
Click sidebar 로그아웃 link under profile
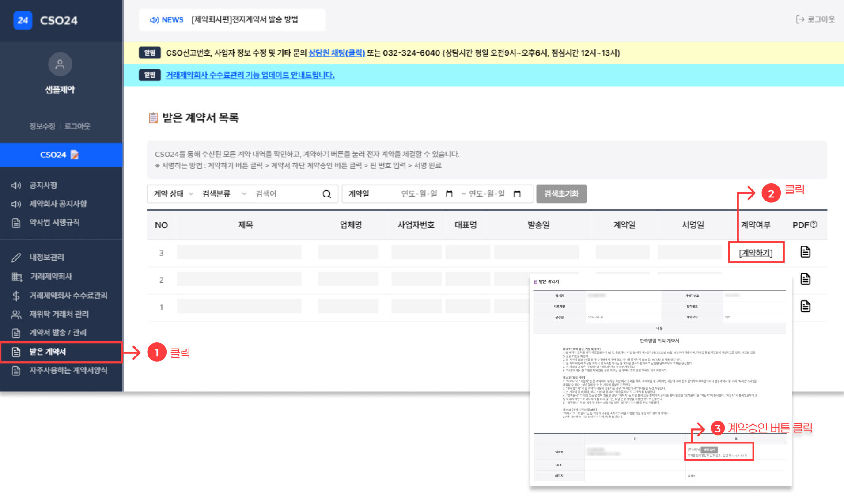click(77, 126)
